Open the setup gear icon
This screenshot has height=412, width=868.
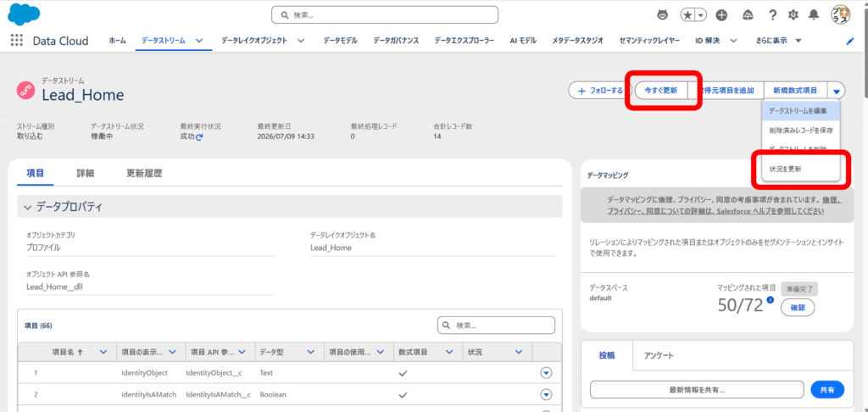(793, 15)
